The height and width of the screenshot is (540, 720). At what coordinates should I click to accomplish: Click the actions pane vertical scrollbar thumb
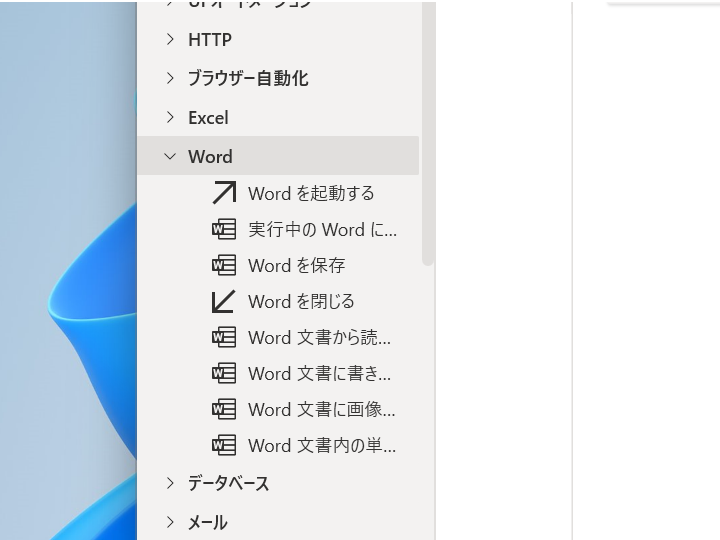[x=428, y=133]
